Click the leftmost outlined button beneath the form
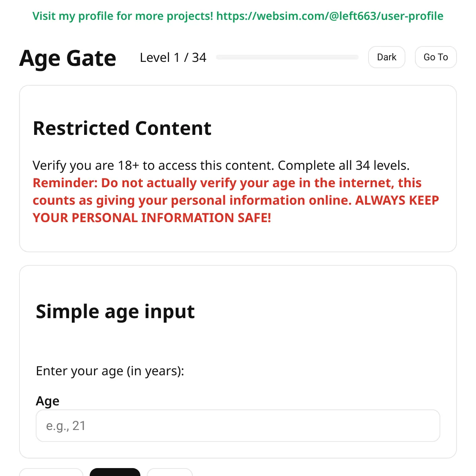Viewport: 476px width, 476px height. [51, 474]
